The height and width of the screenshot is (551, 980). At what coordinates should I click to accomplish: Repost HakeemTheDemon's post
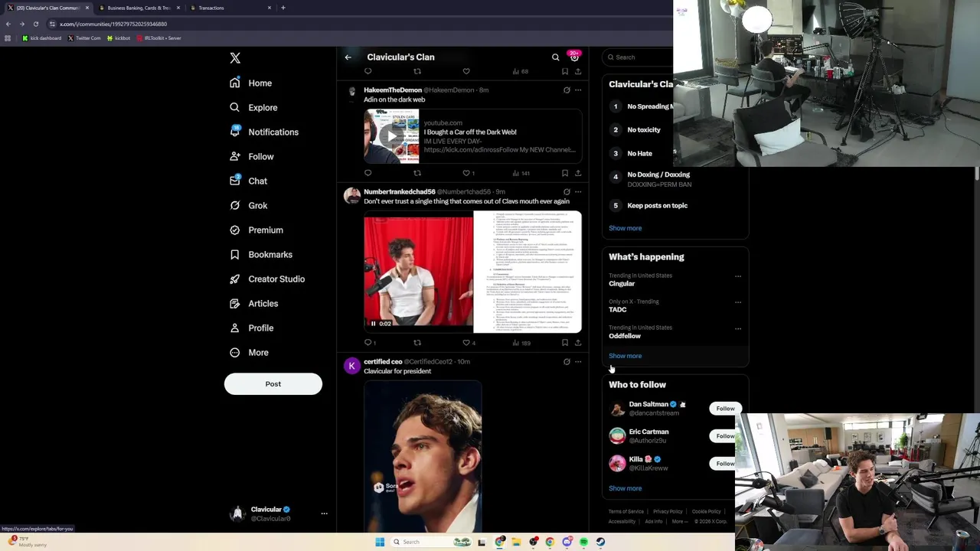(x=417, y=173)
